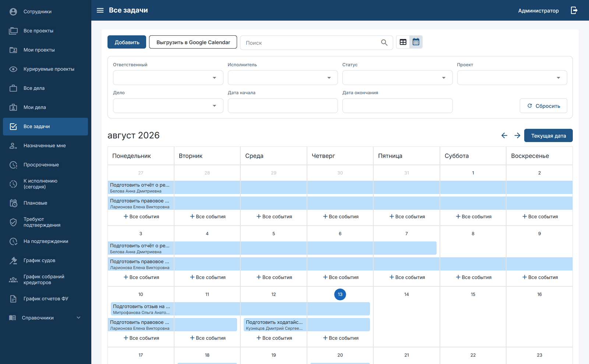The width and height of the screenshot is (589, 364).
Task: Open Белова Анна task in week of 3
Action: point(272,248)
